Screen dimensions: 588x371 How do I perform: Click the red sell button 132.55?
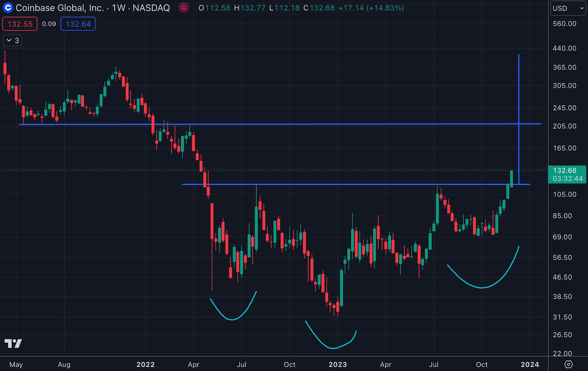pos(19,24)
